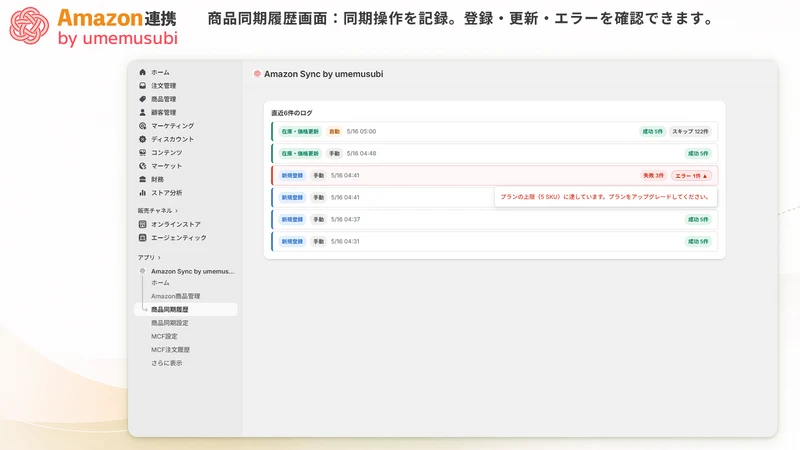
Task: Click the ストア分析 bar chart icon
Action: coord(142,193)
